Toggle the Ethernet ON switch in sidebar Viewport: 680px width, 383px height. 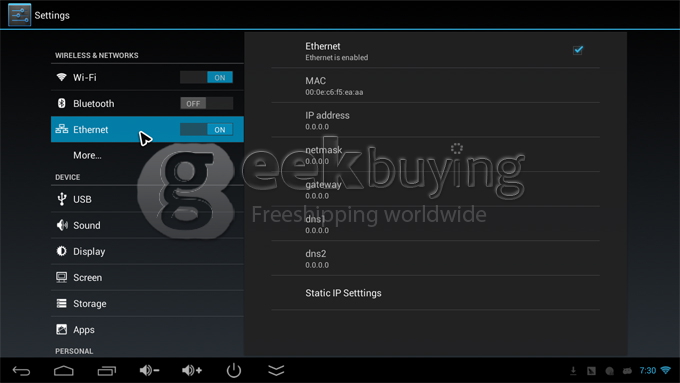[206, 129]
